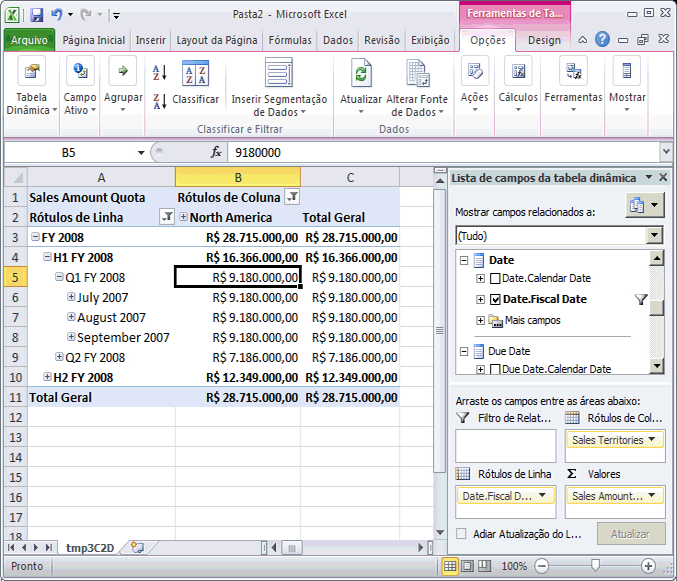
Task: Click Alterar Fonte de Dados icon
Action: click(417, 74)
